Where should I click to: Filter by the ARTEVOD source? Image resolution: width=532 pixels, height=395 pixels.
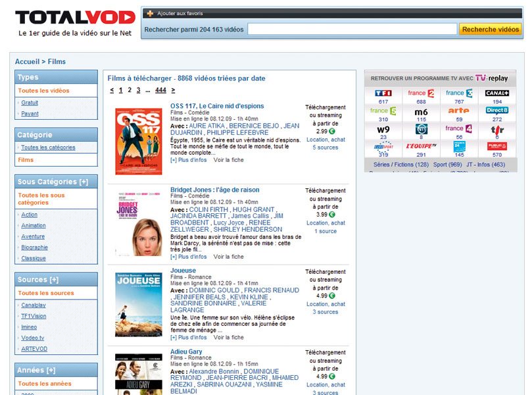(34, 349)
